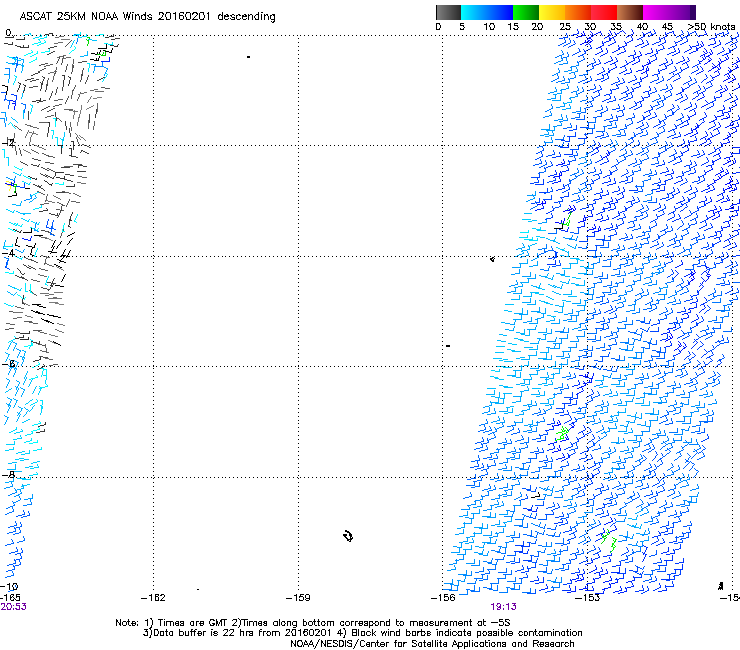Click the gray 0-5 knots color segment
The height and width of the screenshot is (650, 740).
pyautogui.click(x=448, y=12)
